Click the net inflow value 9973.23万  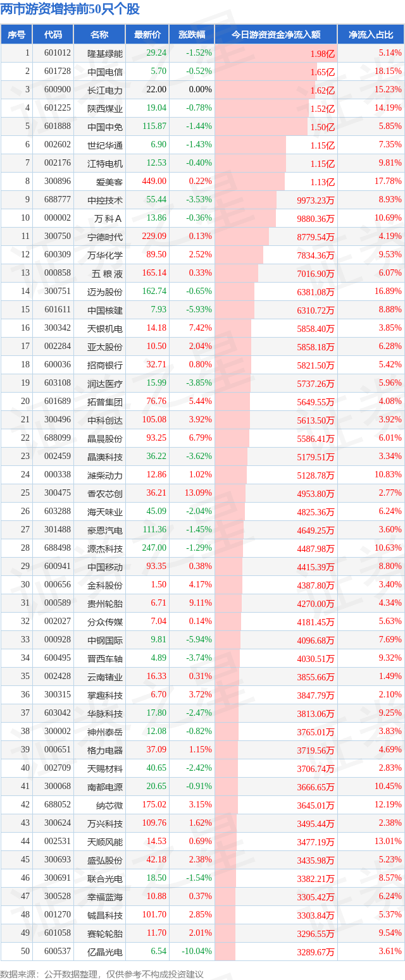pyautogui.click(x=316, y=200)
